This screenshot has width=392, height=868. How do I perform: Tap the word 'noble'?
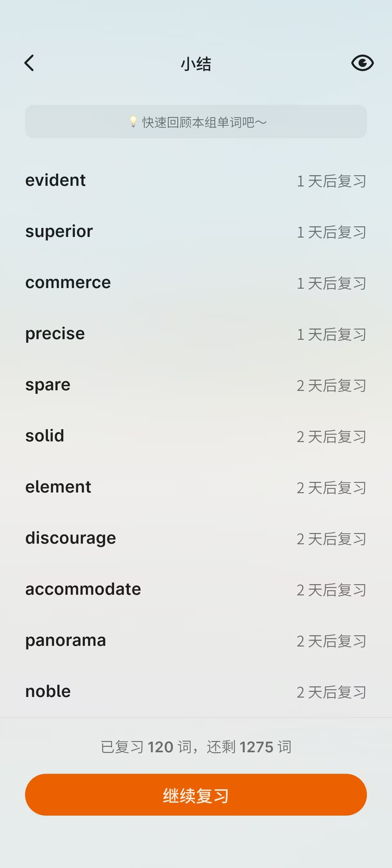tap(48, 692)
